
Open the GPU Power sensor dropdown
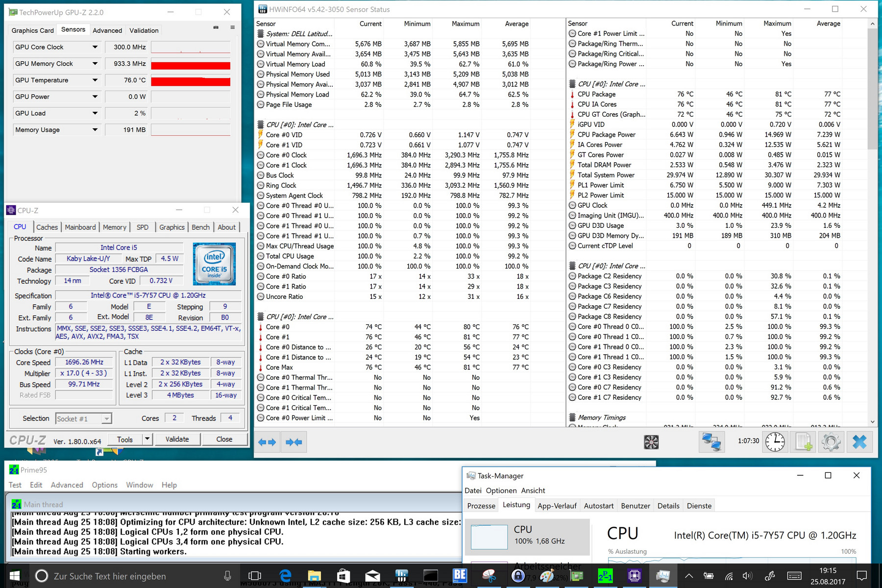click(95, 97)
